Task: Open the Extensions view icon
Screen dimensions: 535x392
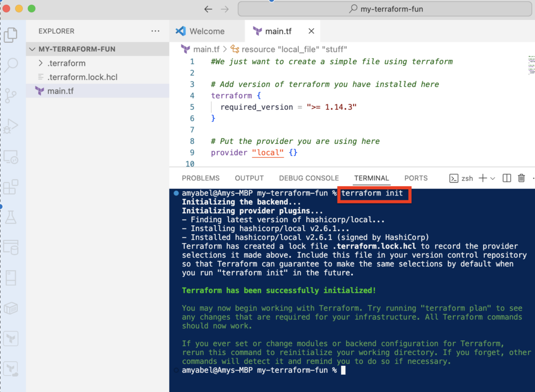Action: (11, 187)
